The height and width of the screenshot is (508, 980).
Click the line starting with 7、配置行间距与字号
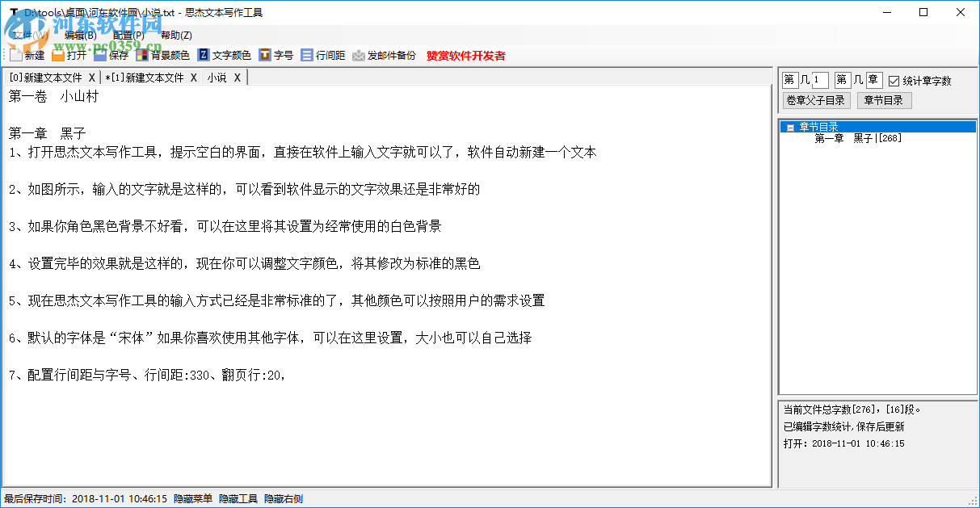(148, 375)
